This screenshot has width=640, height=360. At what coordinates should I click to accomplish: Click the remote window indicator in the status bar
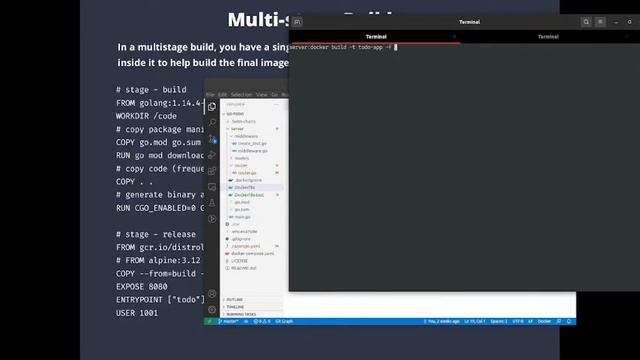(x=209, y=322)
